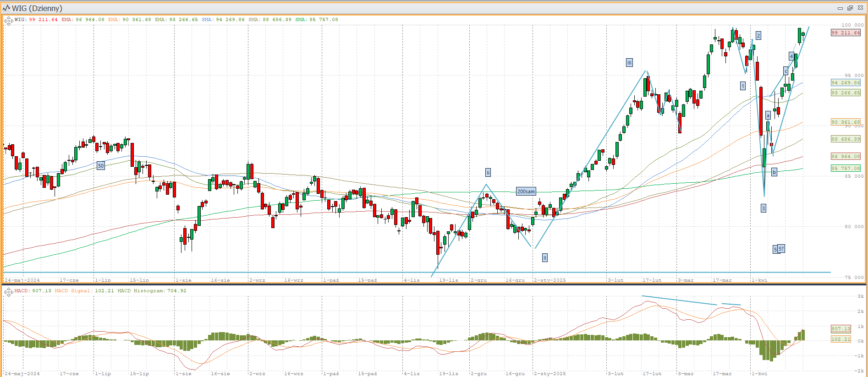Click the 85 757.08 price axis tag
868x377 pixels.
(846, 169)
